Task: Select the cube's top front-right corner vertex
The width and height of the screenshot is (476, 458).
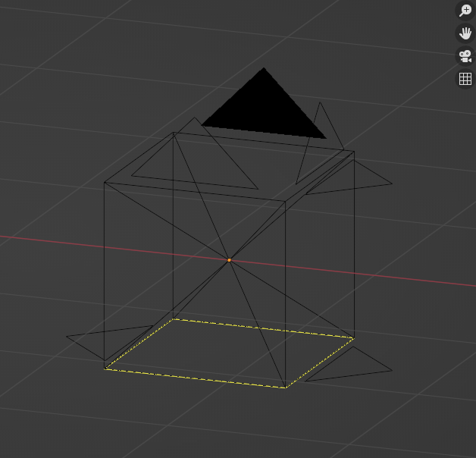Action: point(285,202)
